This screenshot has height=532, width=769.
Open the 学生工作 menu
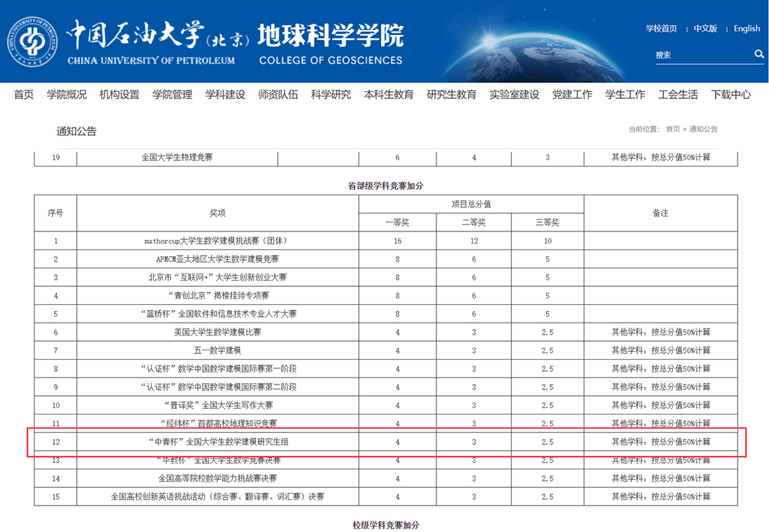click(625, 94)
